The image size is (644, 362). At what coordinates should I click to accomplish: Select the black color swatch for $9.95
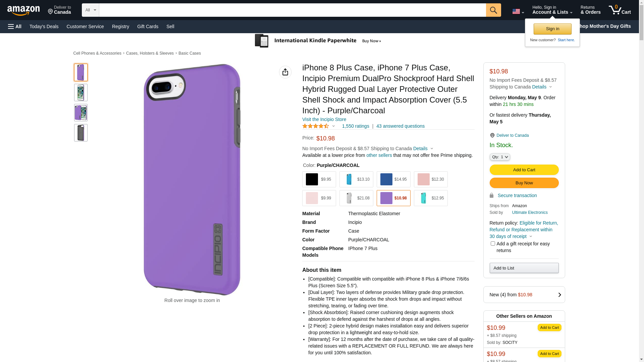click(319, 179)
